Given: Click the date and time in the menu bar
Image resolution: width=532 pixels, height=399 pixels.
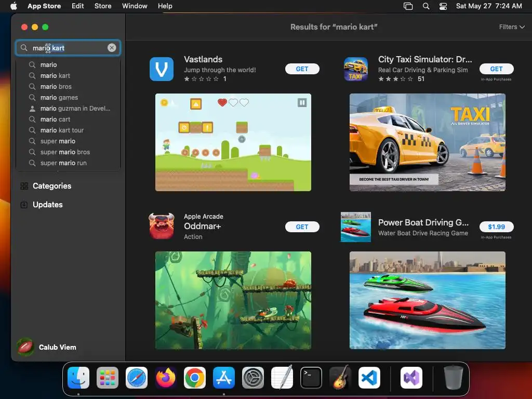Looking at the screenshot, I should coord(489,6).
